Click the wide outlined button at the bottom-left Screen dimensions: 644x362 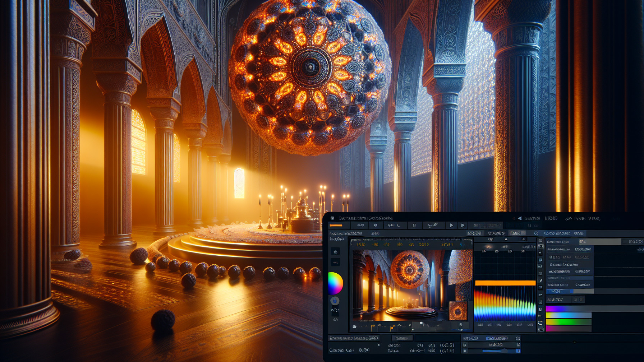[x=354, y=338]
